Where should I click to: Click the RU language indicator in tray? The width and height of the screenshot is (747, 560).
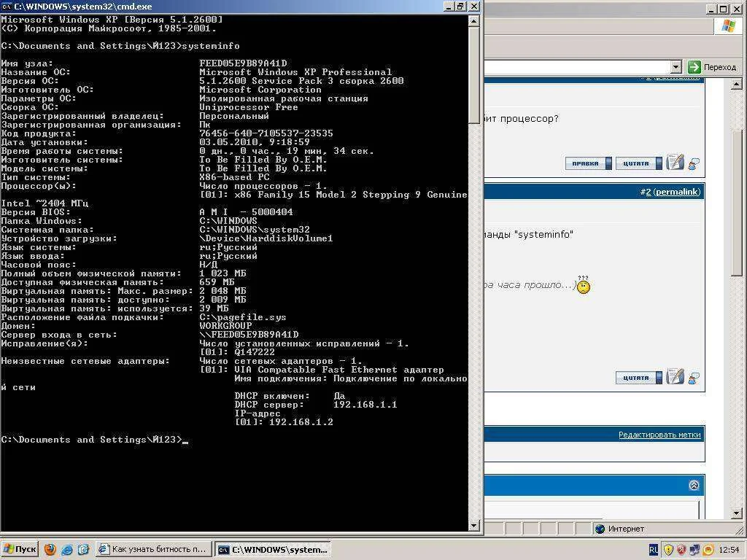coord(653,549)
